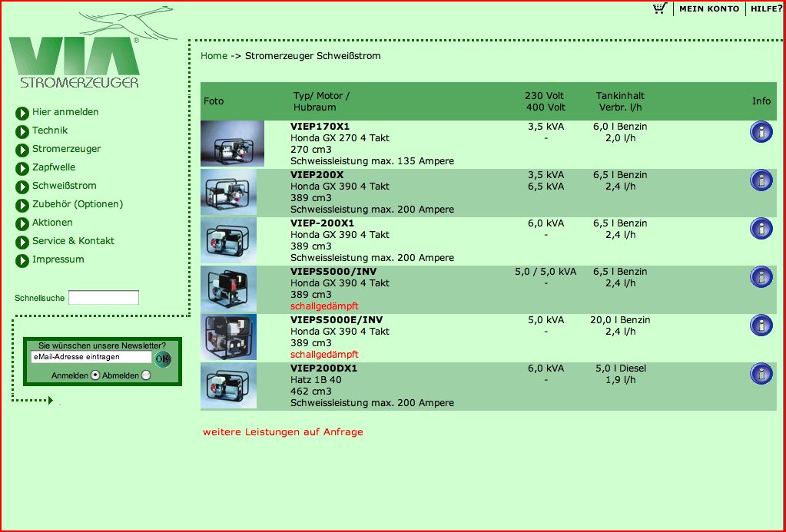Image resolution: width=786 pixels, height=532 pixels.
Task: Click arrow bullet beside Impressum
Action: 22,261
